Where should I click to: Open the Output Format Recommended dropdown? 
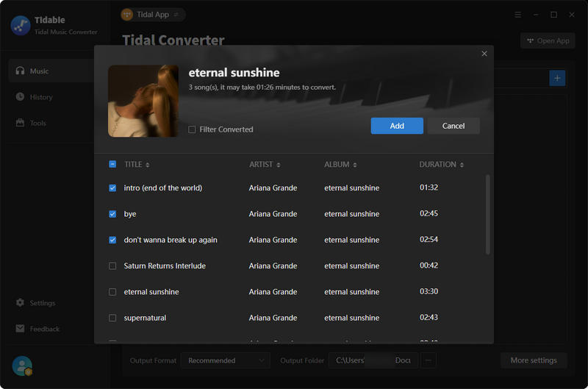[x=226, y=360]
